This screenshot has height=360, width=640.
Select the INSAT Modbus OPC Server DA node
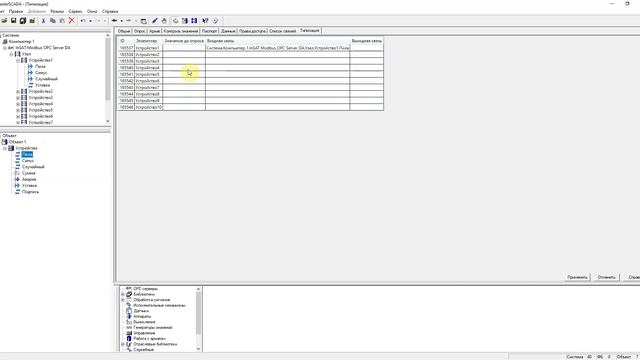point(43,48)
